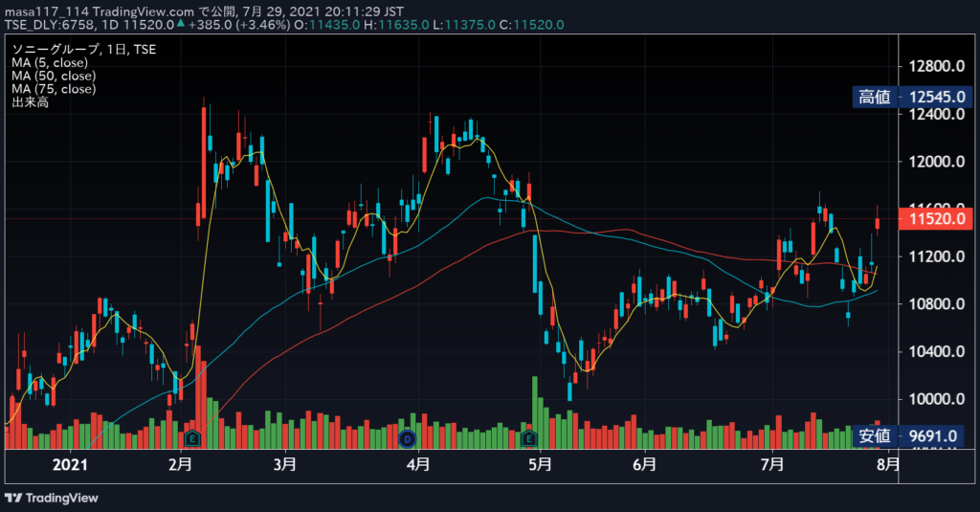Click the D dividend marker near April
The width and height of the screenshot is (980, 512).
(408, 439)
